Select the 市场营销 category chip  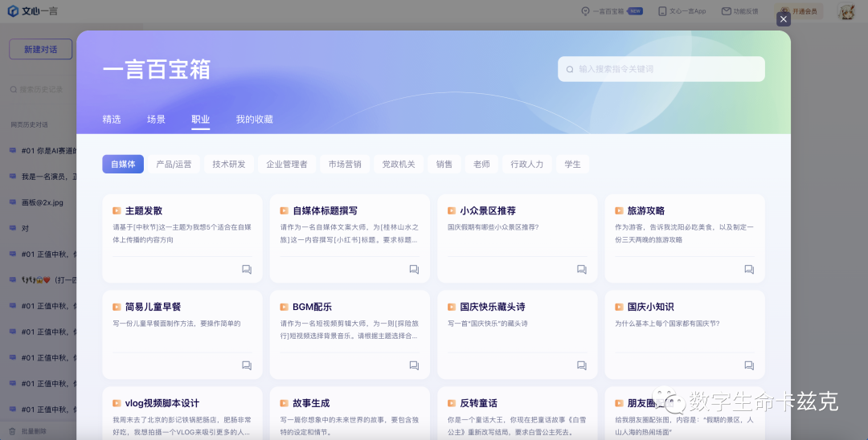point(345,164)
